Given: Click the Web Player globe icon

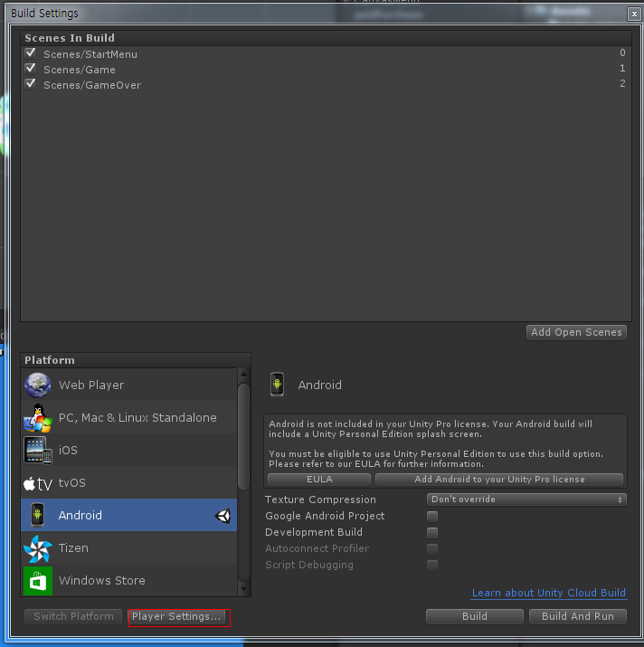Looking at the screenshot, I should [x=38, y=385].
